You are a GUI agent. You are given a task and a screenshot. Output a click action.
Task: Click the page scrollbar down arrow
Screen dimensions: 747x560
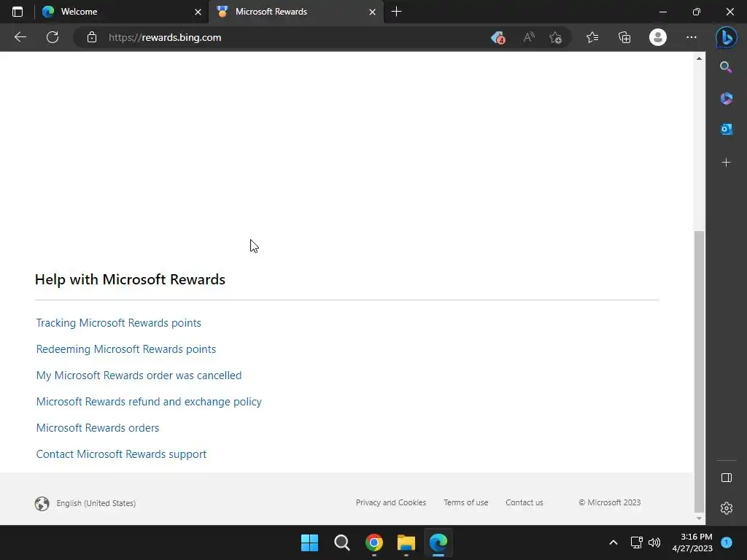pyautogui.click(x=699, y=518)
